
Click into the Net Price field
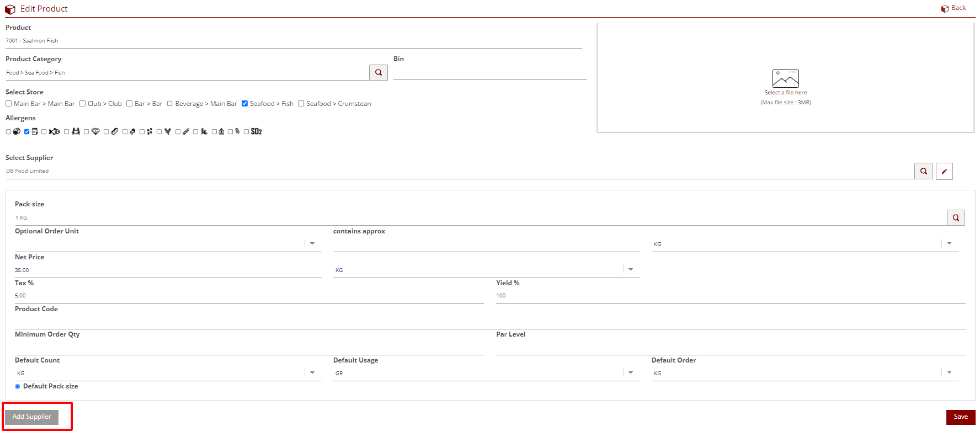point(166,270)
